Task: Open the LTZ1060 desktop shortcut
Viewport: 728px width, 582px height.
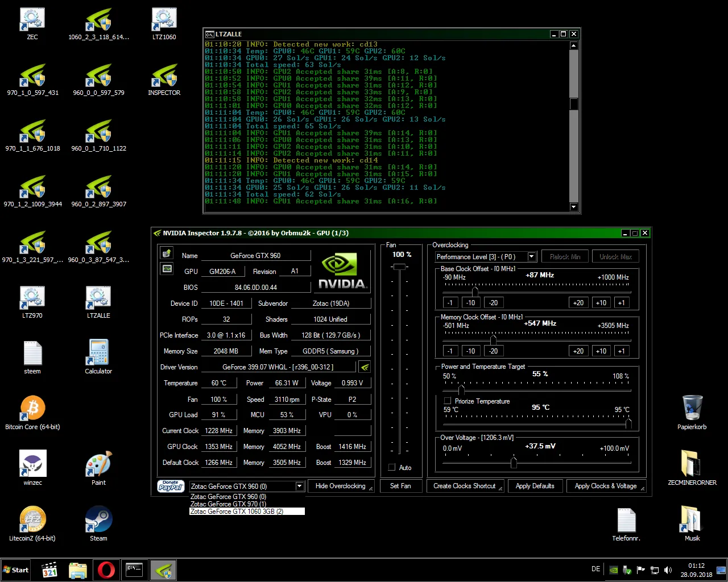Action: [x=164, y=24]
